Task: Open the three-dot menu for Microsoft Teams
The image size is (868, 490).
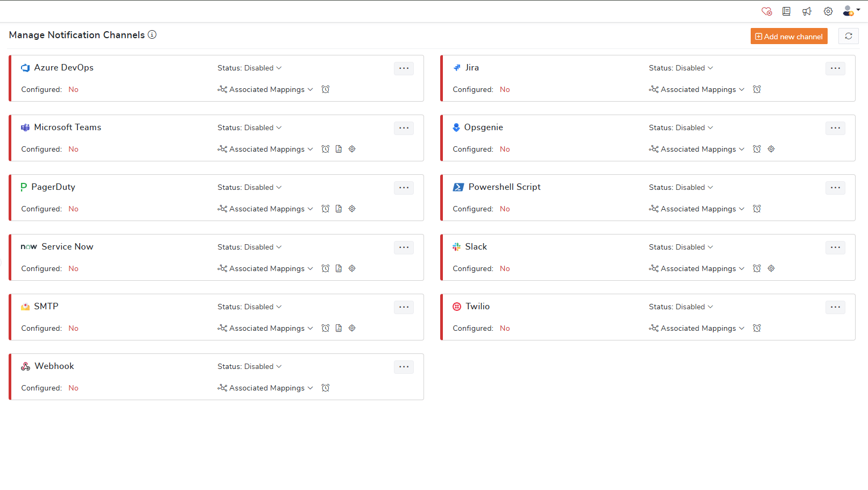Action: click(404, 128)
